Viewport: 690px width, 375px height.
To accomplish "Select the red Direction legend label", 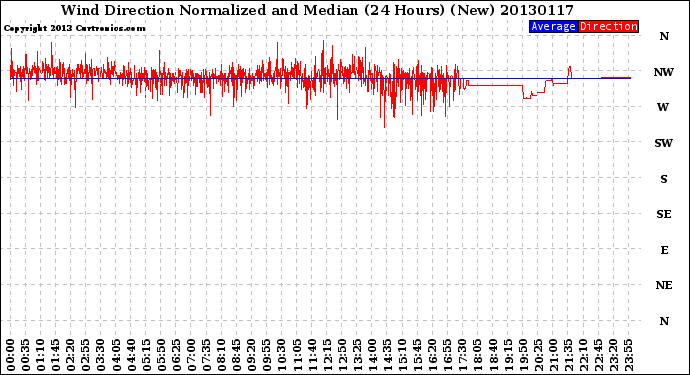I will pos(608,26).
